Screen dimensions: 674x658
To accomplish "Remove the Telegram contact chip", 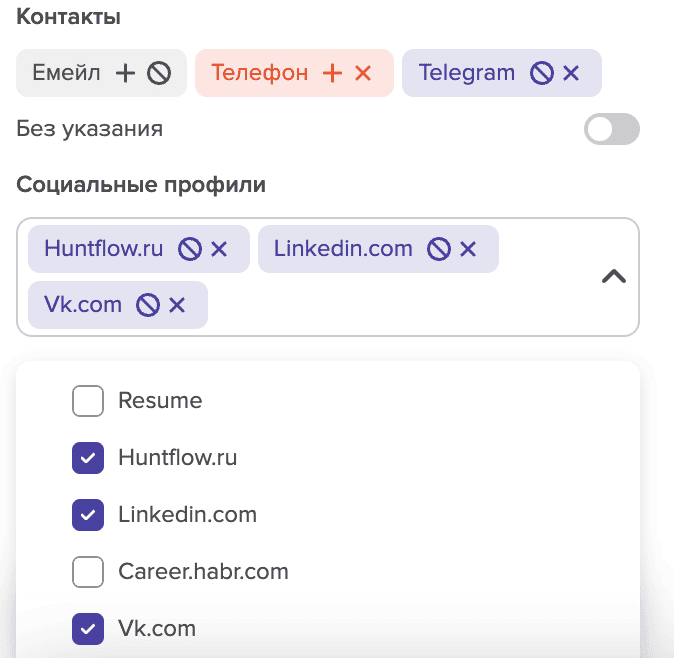I will pyautogui.click(x=571, y=73).
